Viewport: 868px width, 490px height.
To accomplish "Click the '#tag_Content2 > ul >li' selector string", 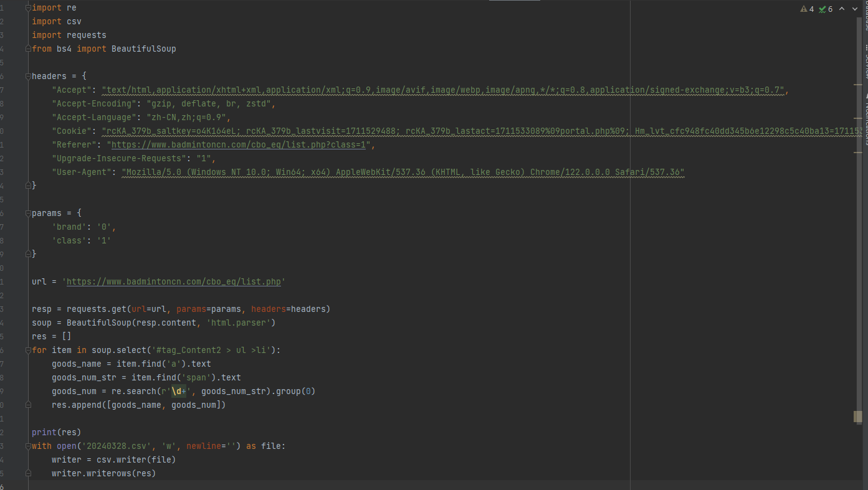I will [211, 350].
